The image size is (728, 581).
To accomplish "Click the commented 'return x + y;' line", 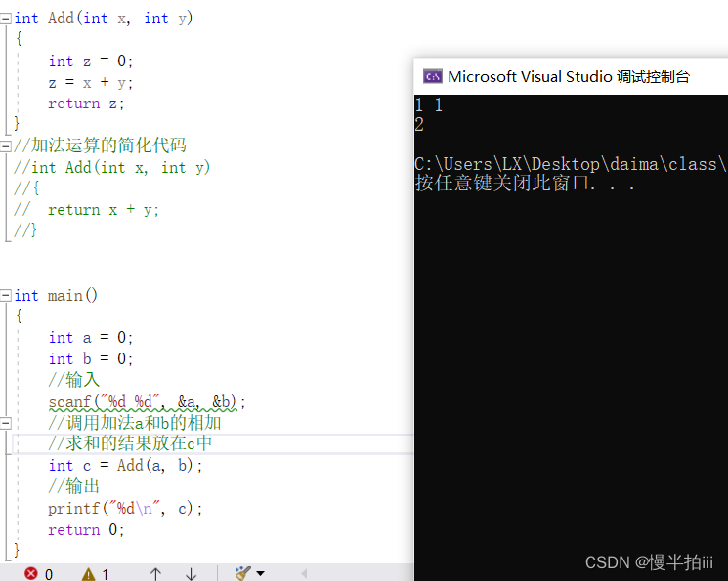I will click(86, 210).
